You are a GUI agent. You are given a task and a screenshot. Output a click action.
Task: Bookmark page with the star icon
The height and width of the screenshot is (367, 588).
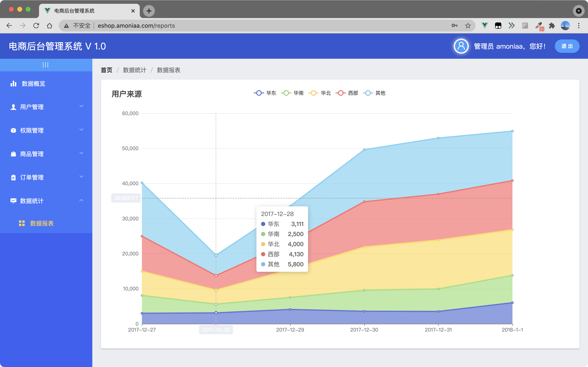coord(468,26)
